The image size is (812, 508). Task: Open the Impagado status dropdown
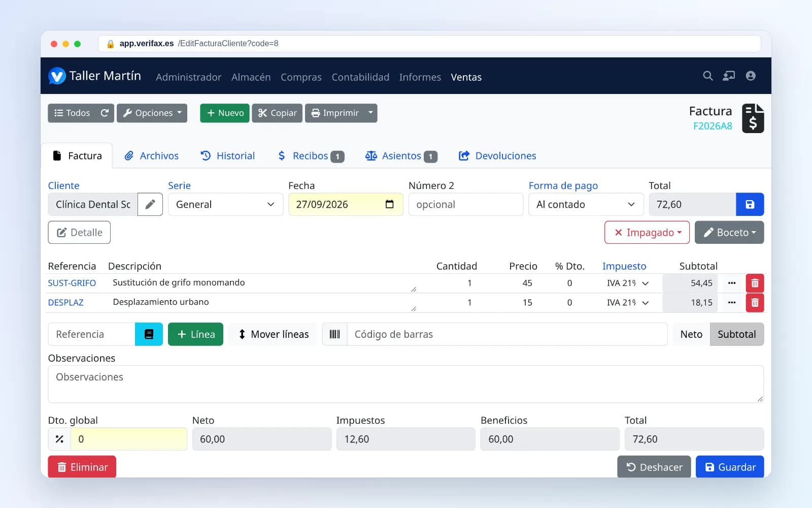coord(647,232)
